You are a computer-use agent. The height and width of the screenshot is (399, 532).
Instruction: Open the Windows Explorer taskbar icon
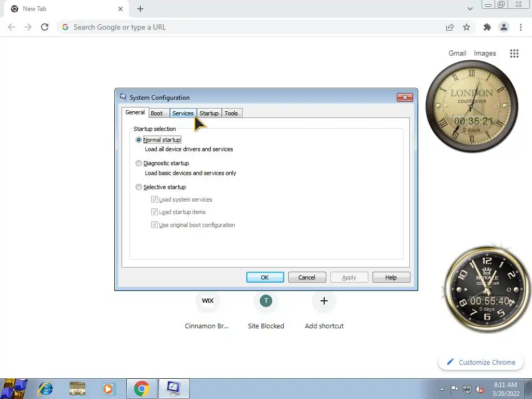pyautogui.click(x=77, y=389)
